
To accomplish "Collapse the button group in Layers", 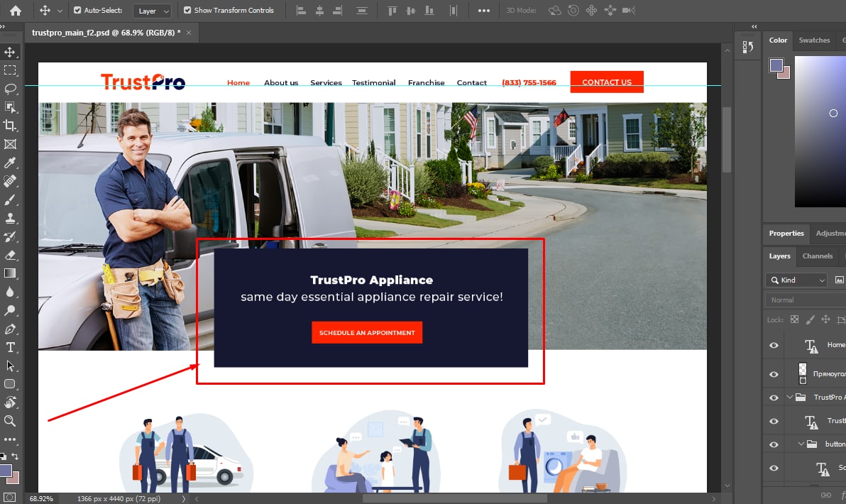I will [x=801, y=444].
